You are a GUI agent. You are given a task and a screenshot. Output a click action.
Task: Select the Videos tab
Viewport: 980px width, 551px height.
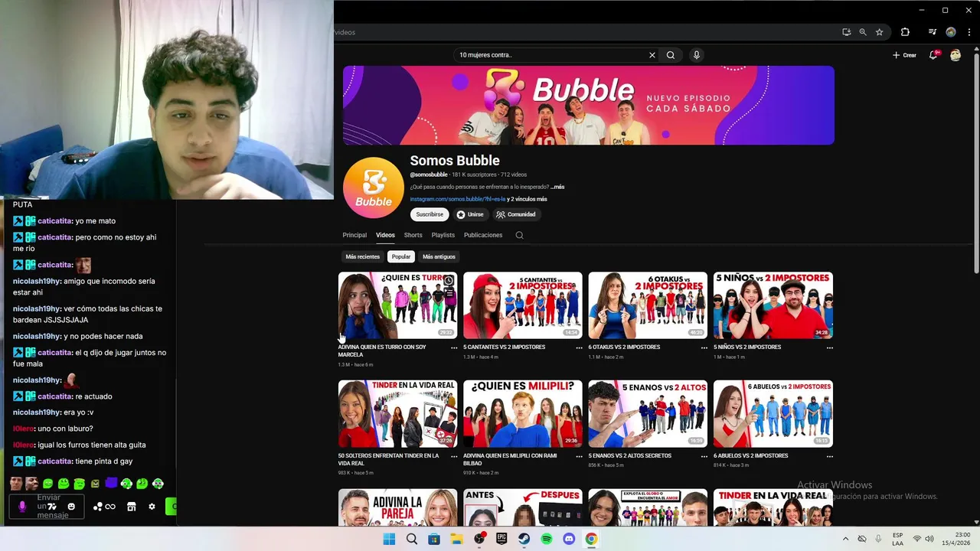385,235
